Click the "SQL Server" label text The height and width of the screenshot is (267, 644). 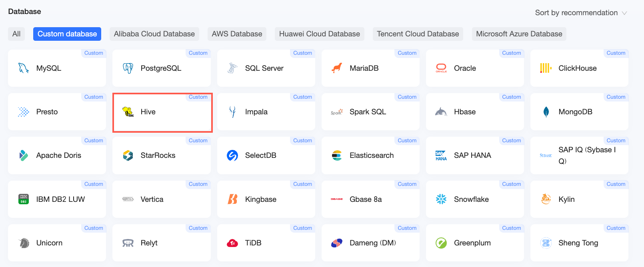point(264,68)
